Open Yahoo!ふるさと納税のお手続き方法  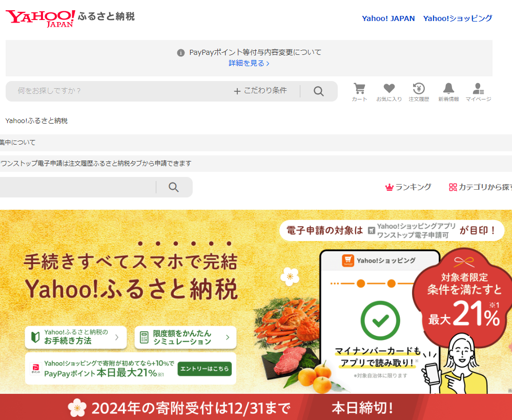[76, 337]
